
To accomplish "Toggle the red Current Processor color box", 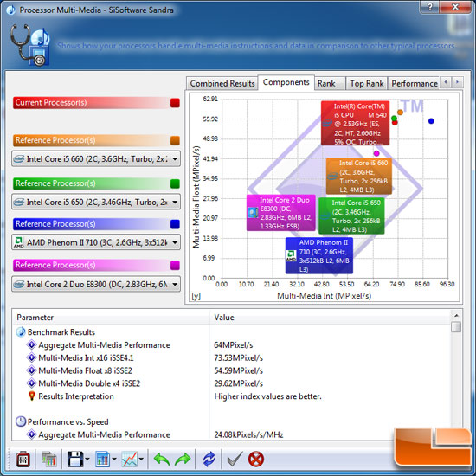I will coord(175,103).
